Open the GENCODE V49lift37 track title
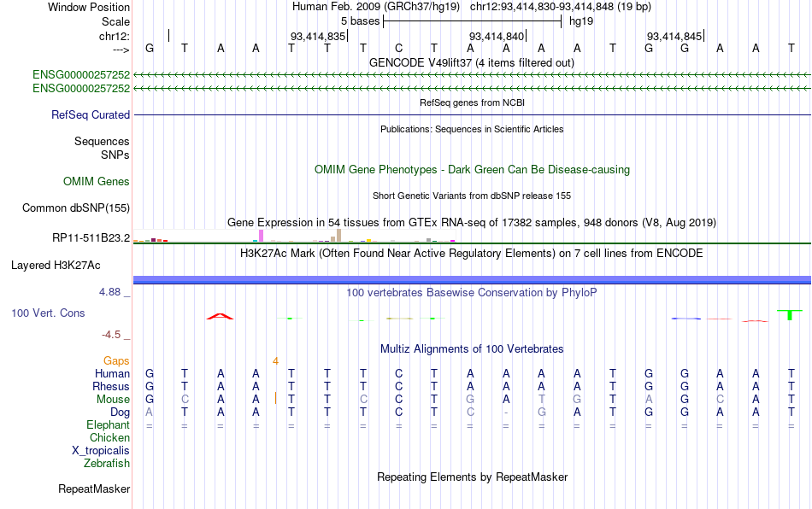812x509 pixels. (471, 62)
